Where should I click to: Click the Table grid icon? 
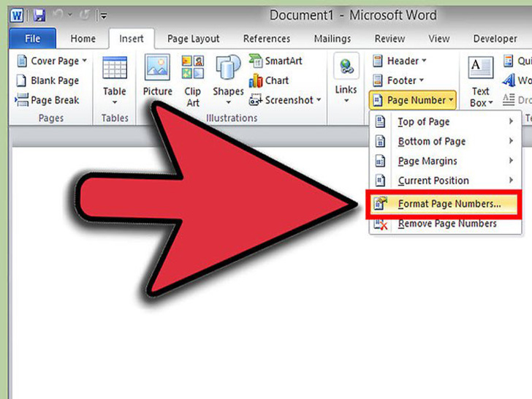(x=115, y=67)
